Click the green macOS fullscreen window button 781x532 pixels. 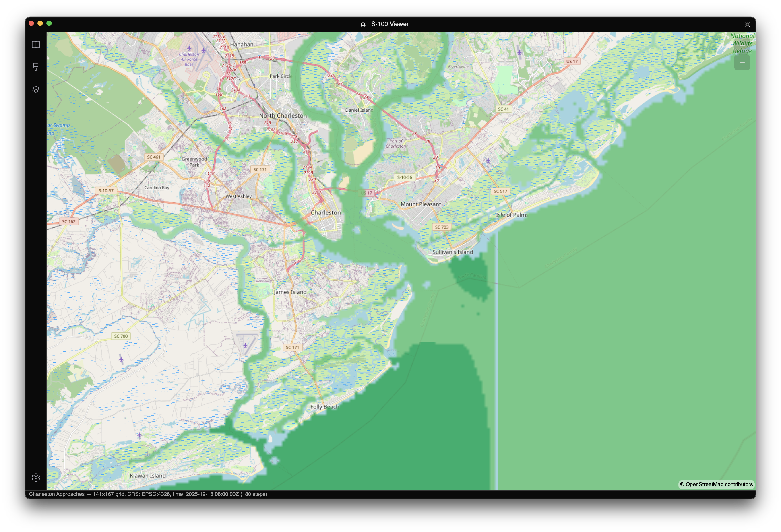coord(49,23)
